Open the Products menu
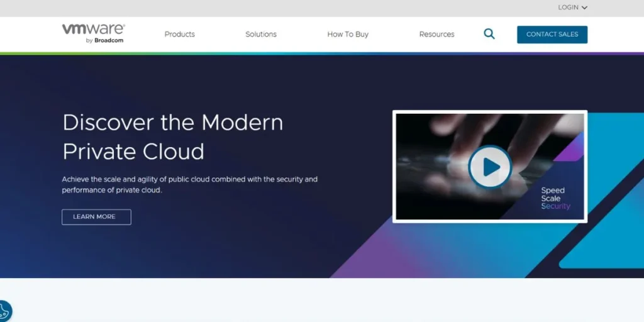Viewport: 644px width, 322px height. point(180,35)
